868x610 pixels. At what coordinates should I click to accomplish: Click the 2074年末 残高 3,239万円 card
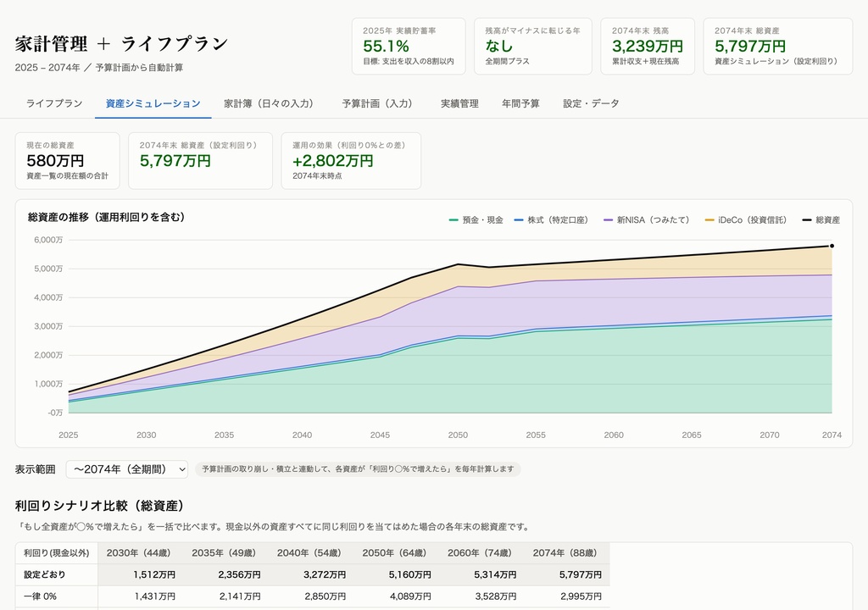(647, 46)
